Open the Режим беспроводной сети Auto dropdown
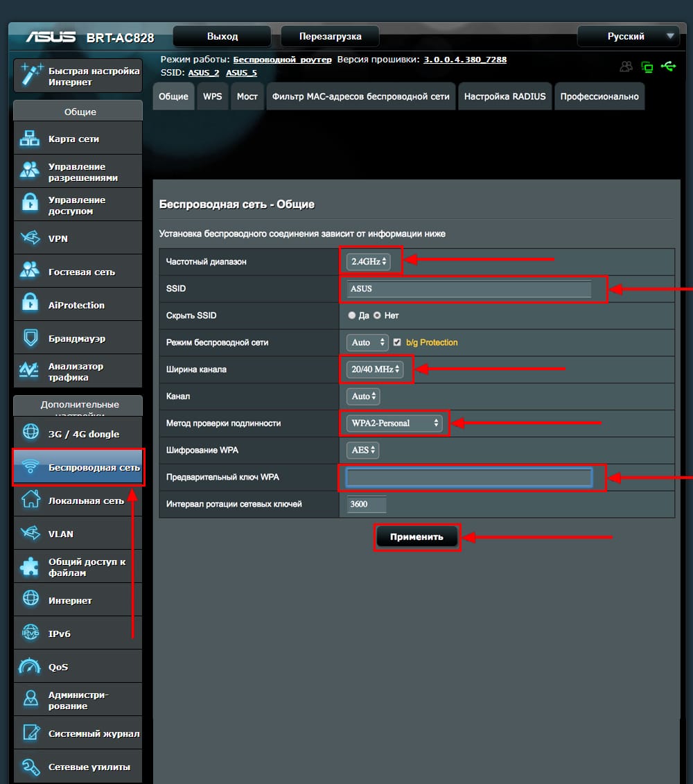 [x=367, y=342]
